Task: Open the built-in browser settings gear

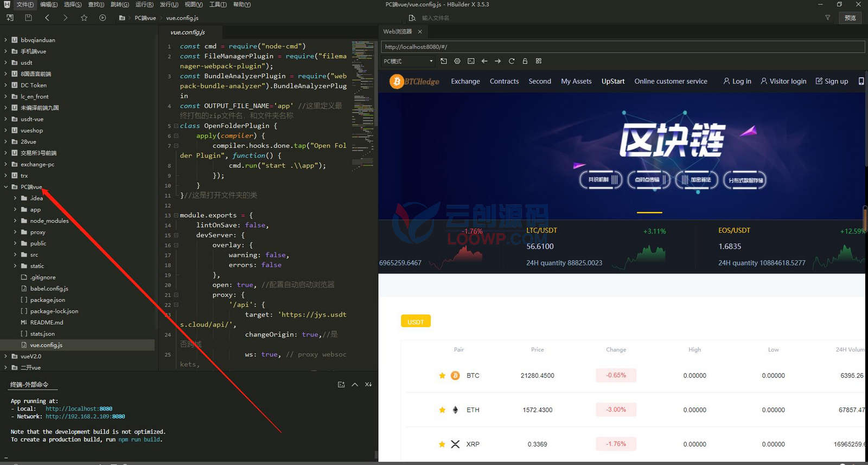Action: [x=457, y=61]
